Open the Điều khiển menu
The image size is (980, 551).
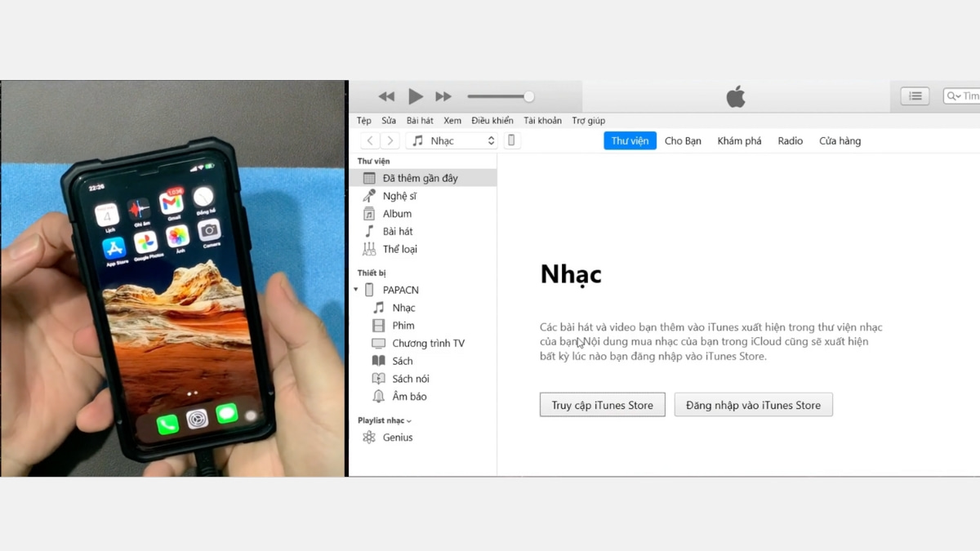point(492,121)
